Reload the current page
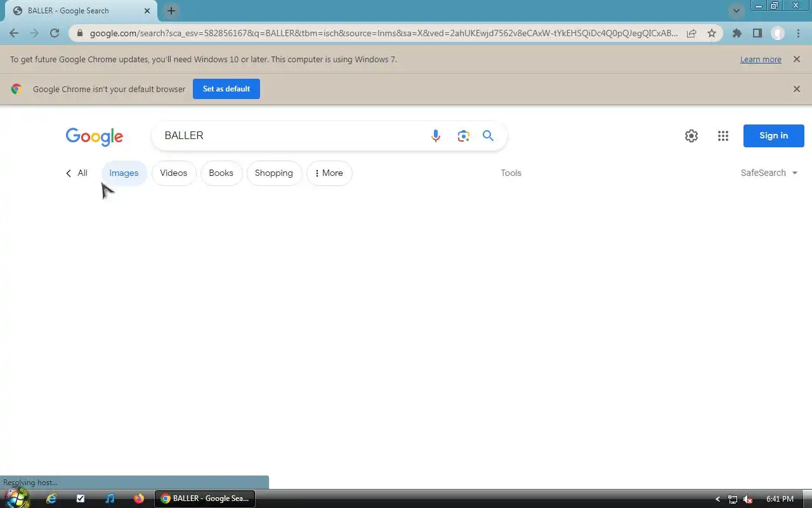 [x=55, y=33]
